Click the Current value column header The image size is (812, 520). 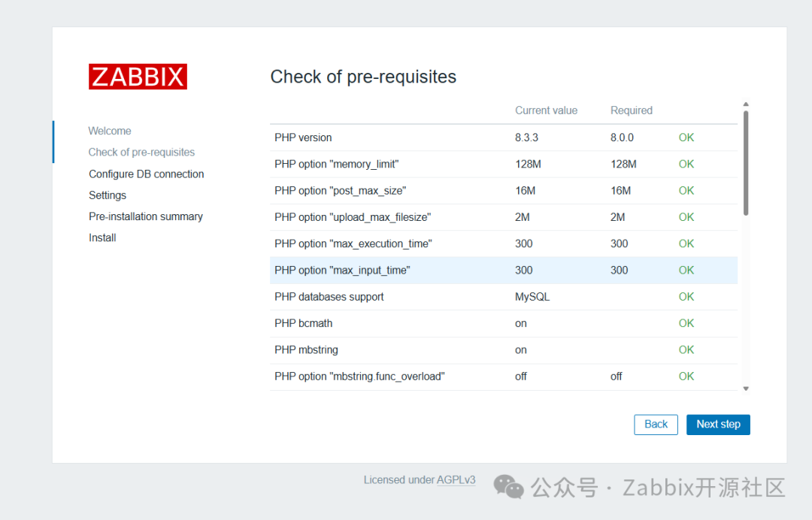coord(547,110)
